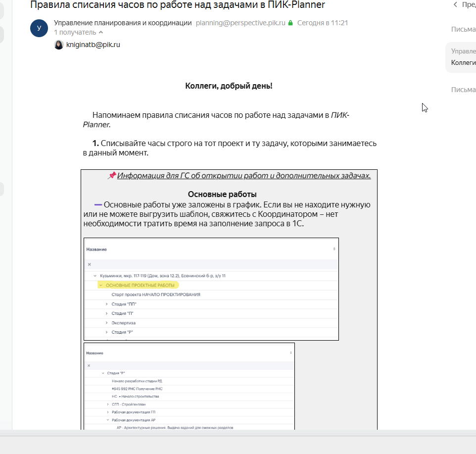Click 'Название' header in second table

click(x=95, y=353)
